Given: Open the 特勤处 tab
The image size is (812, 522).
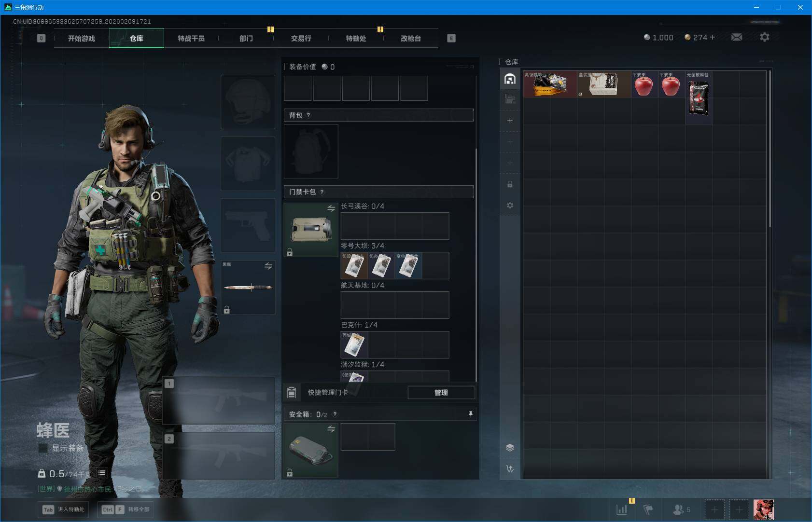Looking at the screenshot, I should [356, 38].
